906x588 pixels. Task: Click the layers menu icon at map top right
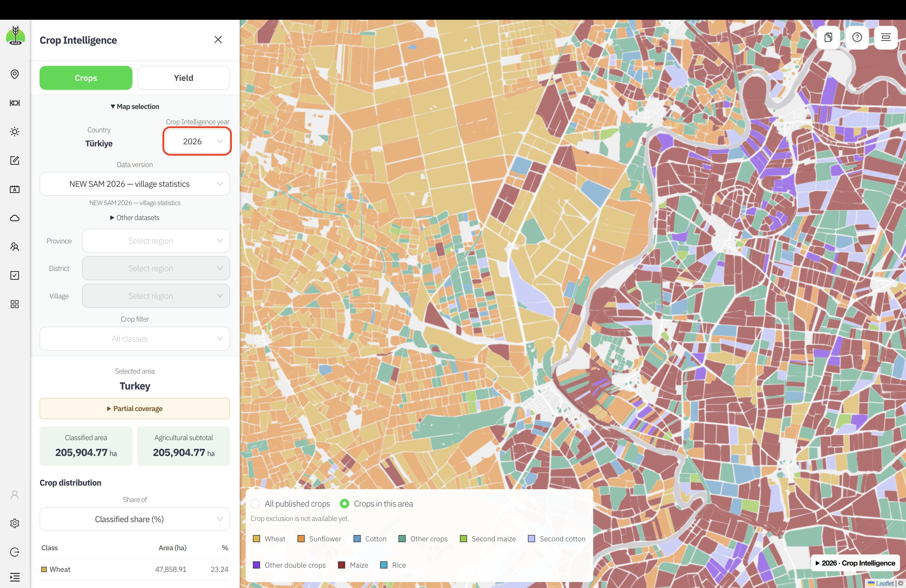click(x=886, y=37)
